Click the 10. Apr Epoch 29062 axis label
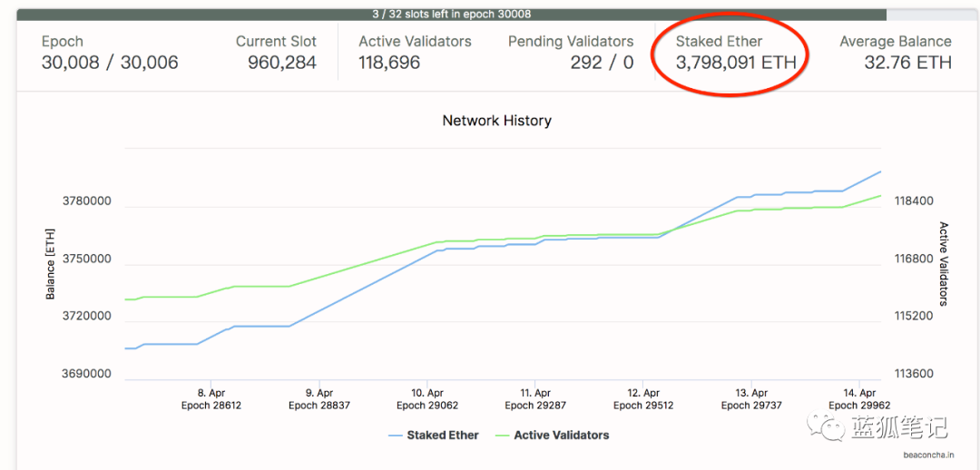The height and width of the screenshot is (470, 980). [427, 399]
